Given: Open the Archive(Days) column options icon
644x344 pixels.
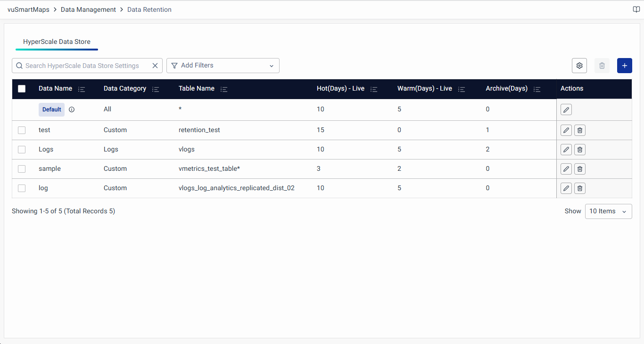Looking at the screenshot, I should (537, 89).
